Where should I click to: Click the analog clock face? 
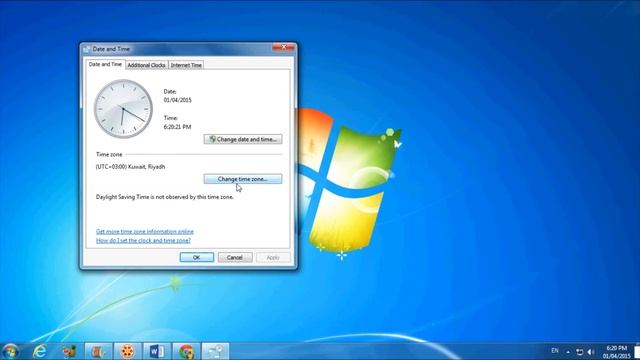[123, 109]
